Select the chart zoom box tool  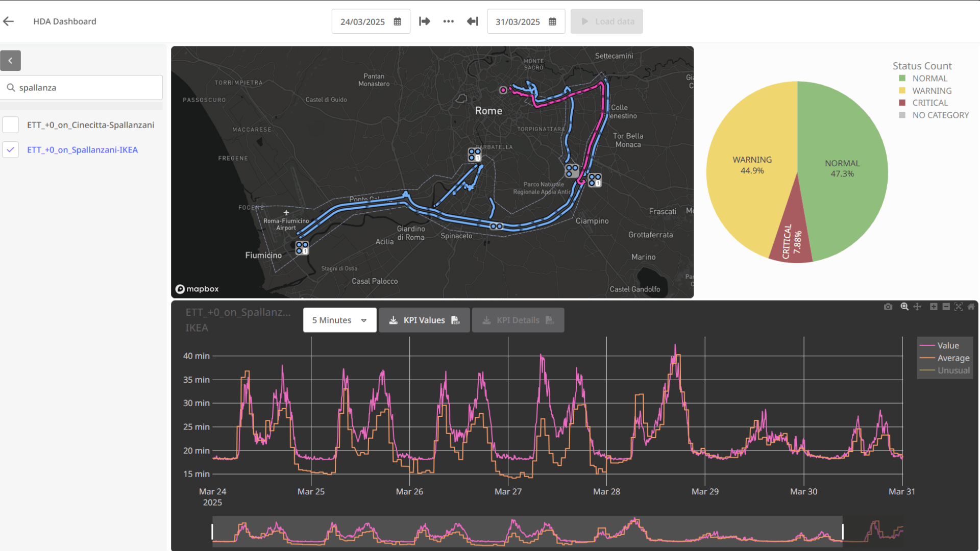click(904, 307)
